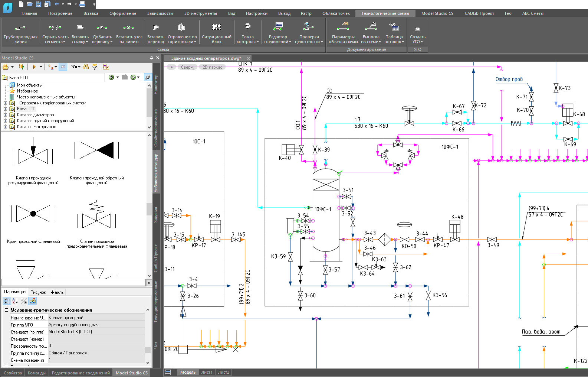Switch to the Рисунок tab
Image resolution: width=588 pixels, height=377 pixels.
[38, 292]
